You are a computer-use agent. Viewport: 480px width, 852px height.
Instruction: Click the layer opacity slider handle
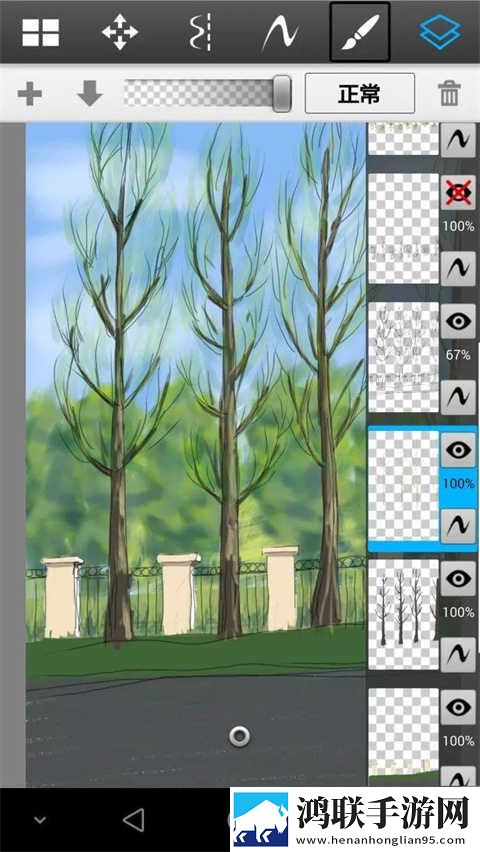pos(282,93)
